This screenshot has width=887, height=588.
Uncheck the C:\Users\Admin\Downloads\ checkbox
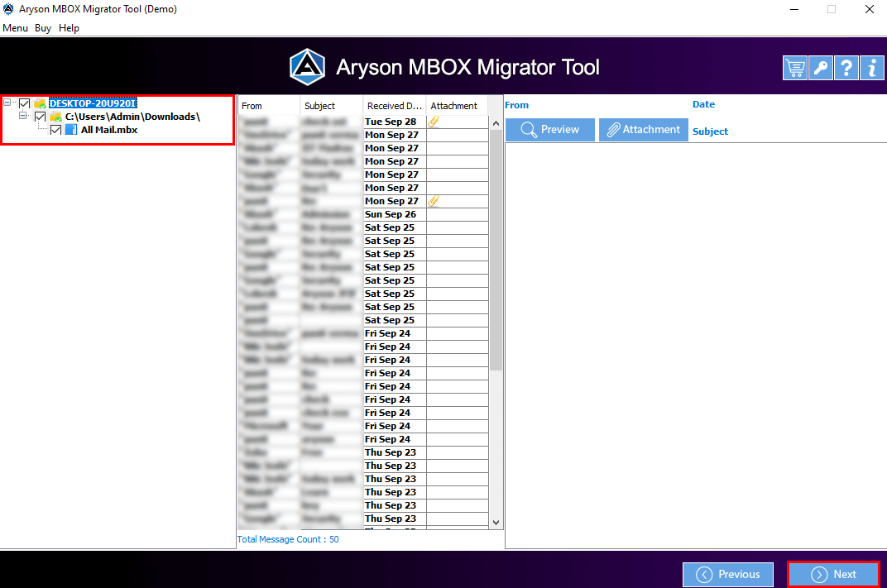(x=41, y=117)
